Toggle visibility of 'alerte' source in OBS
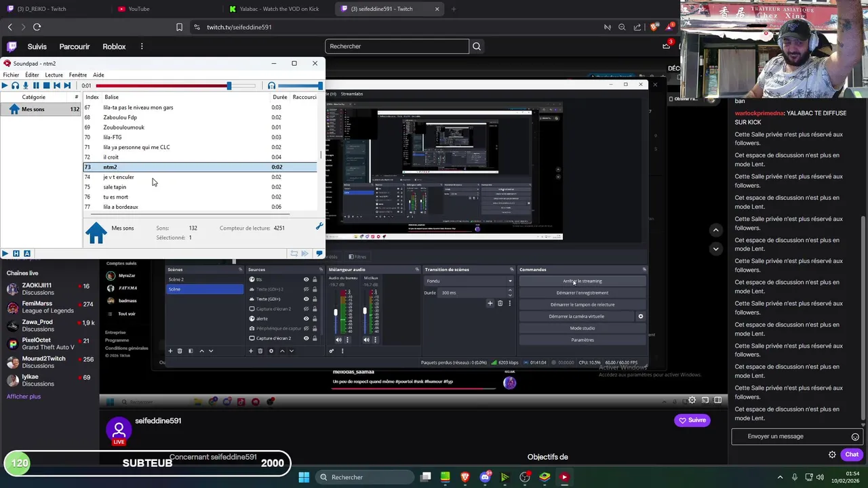Screen dimensions: 868x488 306,319
